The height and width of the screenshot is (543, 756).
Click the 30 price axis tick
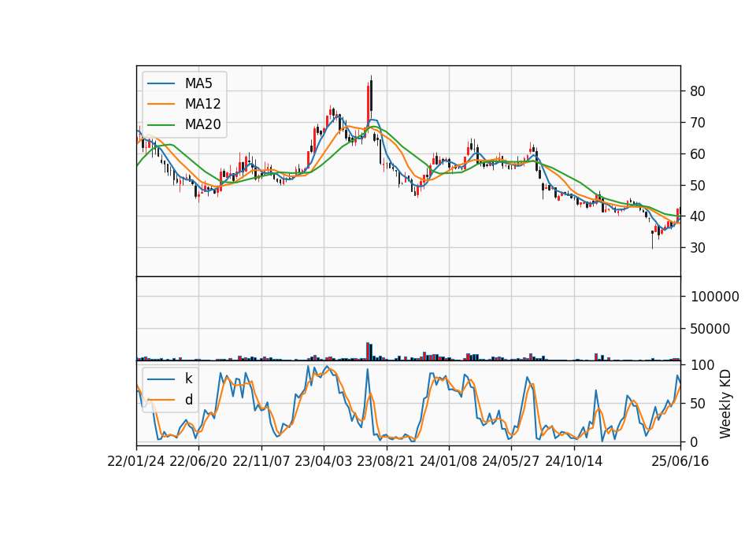(698, 248)
